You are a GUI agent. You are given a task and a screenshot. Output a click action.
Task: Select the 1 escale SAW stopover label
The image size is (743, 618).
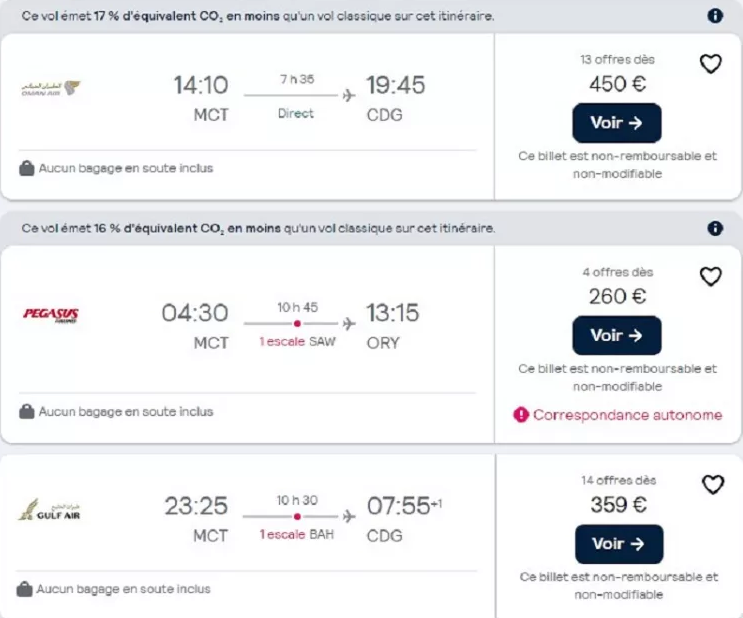296,342
